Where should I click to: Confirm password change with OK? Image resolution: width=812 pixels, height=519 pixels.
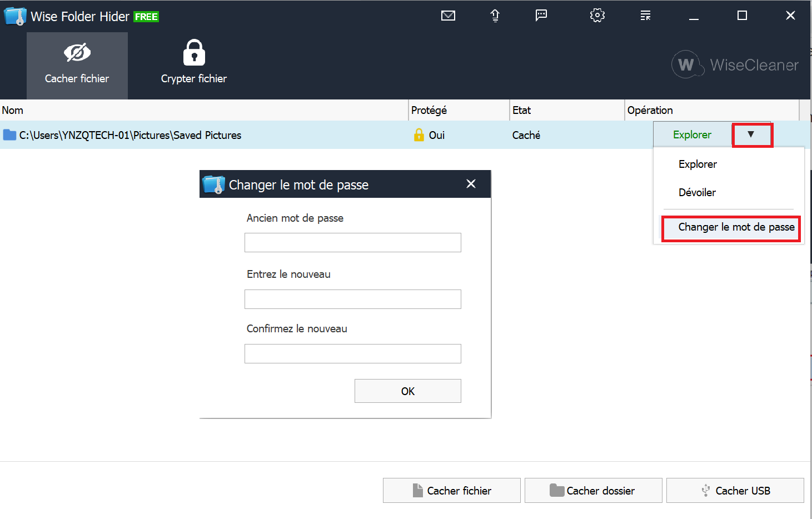pyautogui.click(x=408, y=391)
